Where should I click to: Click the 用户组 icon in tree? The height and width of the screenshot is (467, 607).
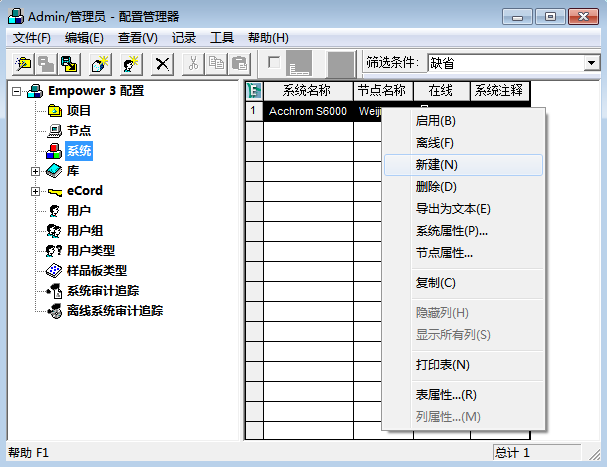(x=55, y=231)
